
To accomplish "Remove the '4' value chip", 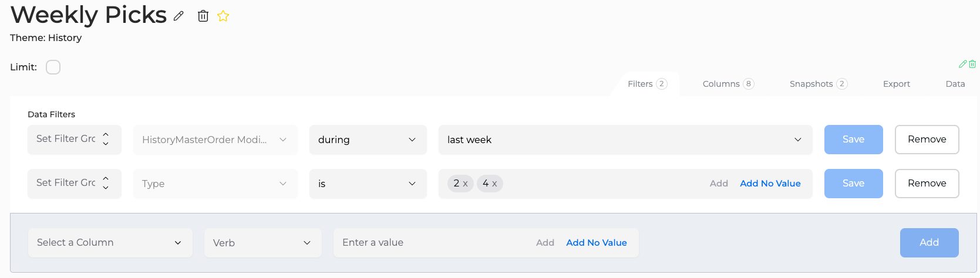I will pyautogui.click(x=494, y=184).
